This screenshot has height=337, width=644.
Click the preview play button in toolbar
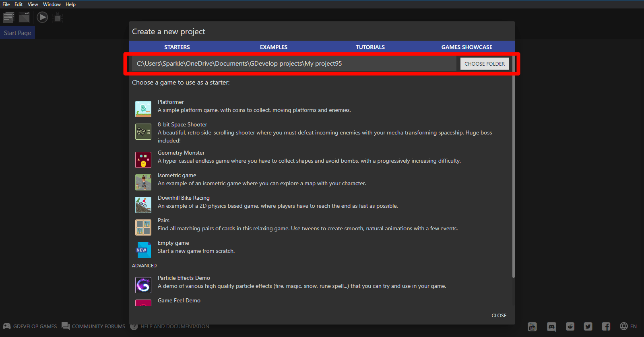[42, 17]
